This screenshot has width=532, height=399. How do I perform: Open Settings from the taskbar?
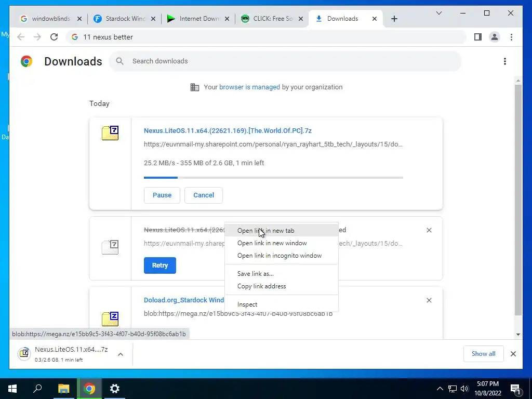point(115,389)
